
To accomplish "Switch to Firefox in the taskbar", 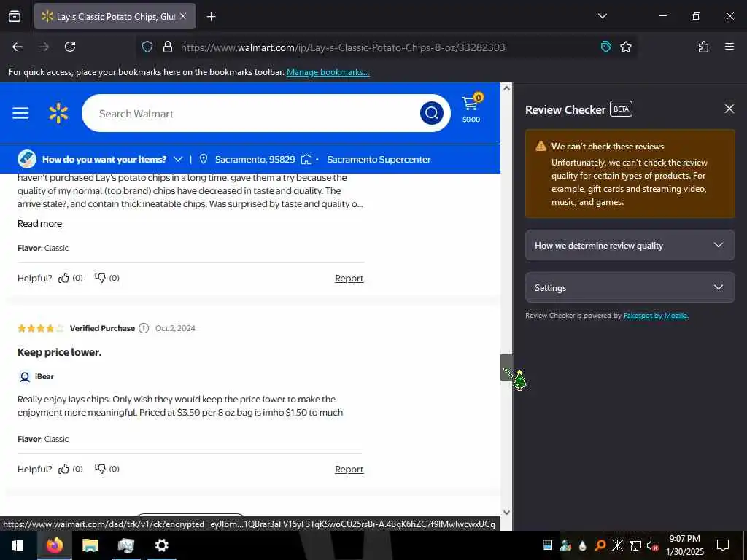I will [54, 545].
